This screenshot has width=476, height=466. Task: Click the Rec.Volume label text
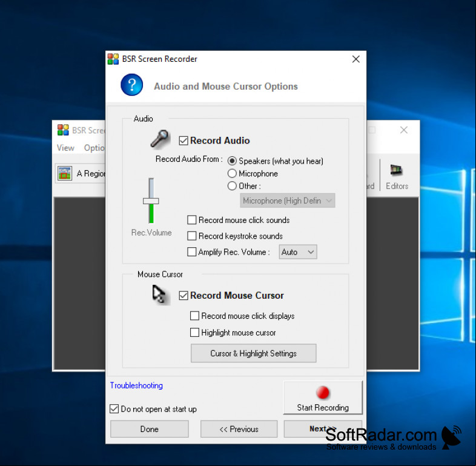click(151, 232)
